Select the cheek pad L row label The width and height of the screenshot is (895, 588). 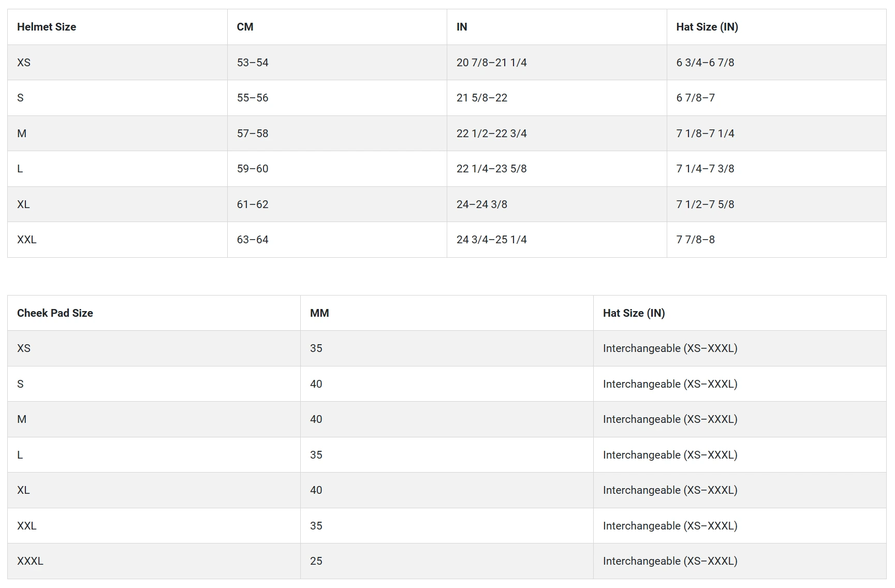click(20, 455)
